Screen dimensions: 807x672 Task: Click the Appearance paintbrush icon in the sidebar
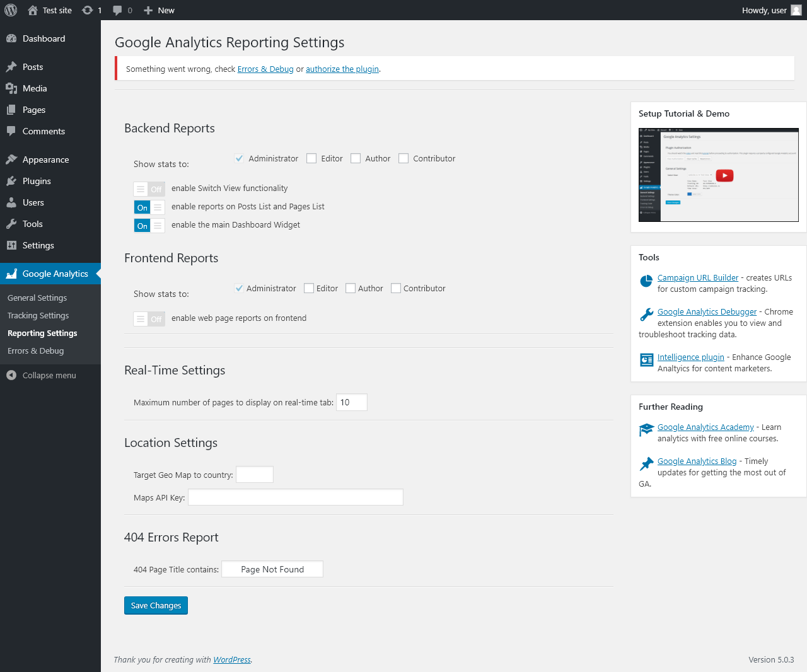11,159
